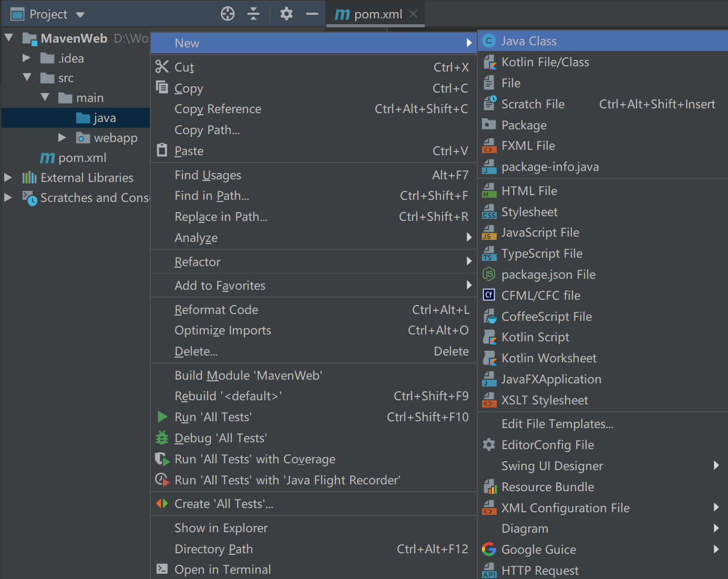Image resolution: width=728 pixels, height=579 pixels.
Task: Expand the webapp folder
Action: click(x=62, y=137)
